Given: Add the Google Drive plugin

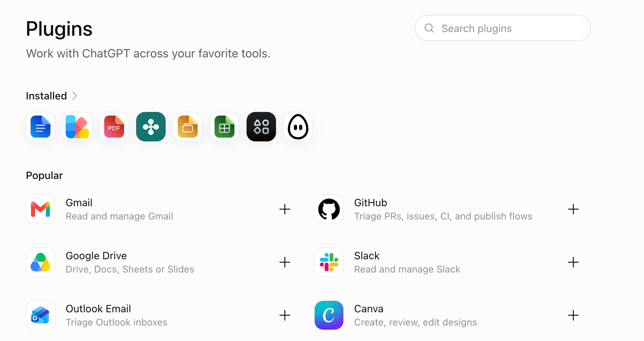Looking at the screenshot, I should (285, 262).
